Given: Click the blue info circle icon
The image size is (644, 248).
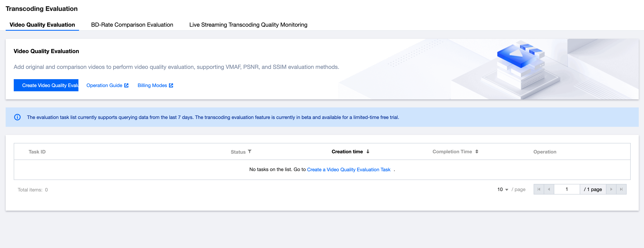Looking at the screenshot, I should pos(17,117).
